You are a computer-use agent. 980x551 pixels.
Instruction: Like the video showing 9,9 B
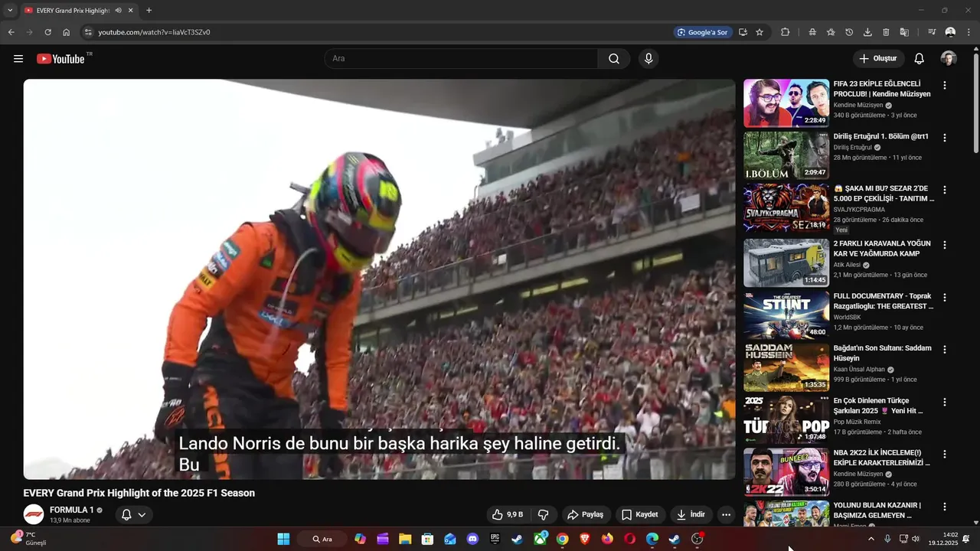507,514
